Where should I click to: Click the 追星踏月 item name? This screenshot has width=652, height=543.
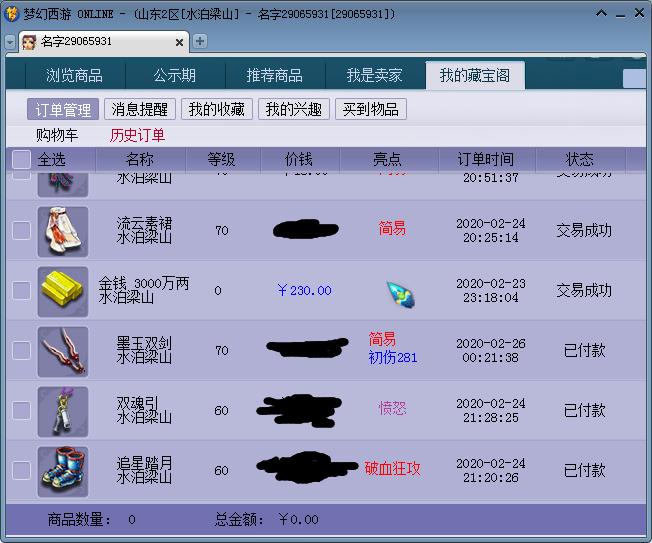coord(144,464)
